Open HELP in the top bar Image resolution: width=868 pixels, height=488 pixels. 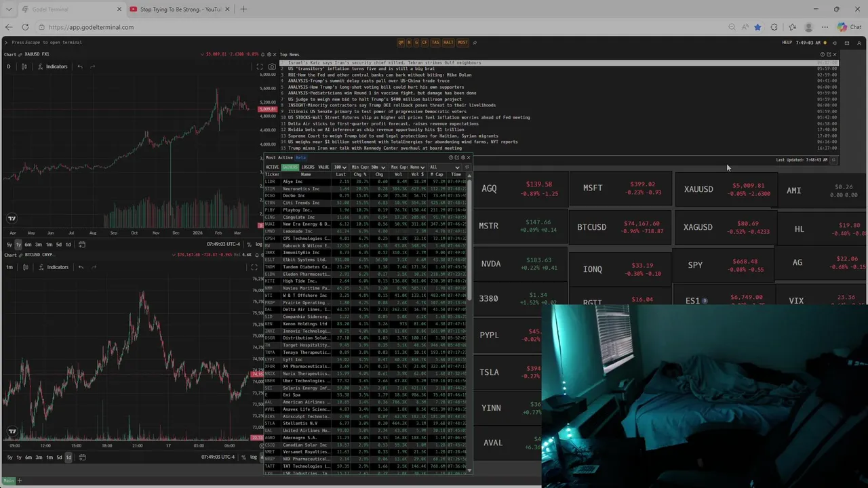coord(787,43)
